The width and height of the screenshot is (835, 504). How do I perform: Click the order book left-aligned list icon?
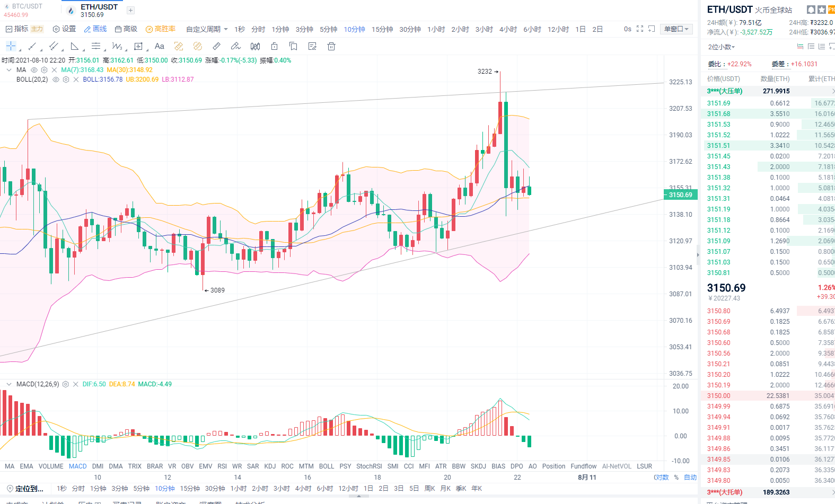coord(811,47)
